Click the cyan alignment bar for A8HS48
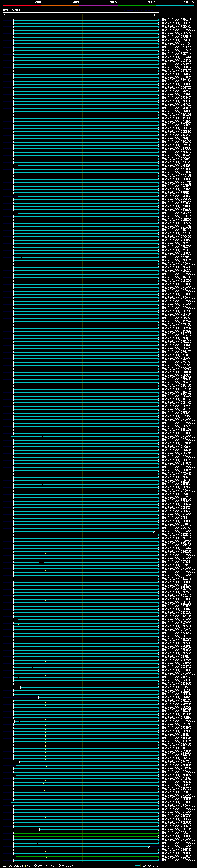Viewport: 197px width, 868px height. click(86, 20)
